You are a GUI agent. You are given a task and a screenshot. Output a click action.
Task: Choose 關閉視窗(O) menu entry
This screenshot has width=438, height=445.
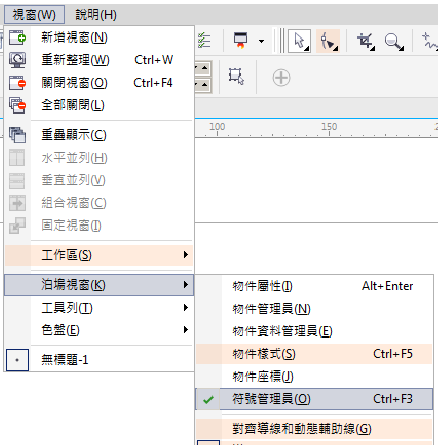click(99, 83)
